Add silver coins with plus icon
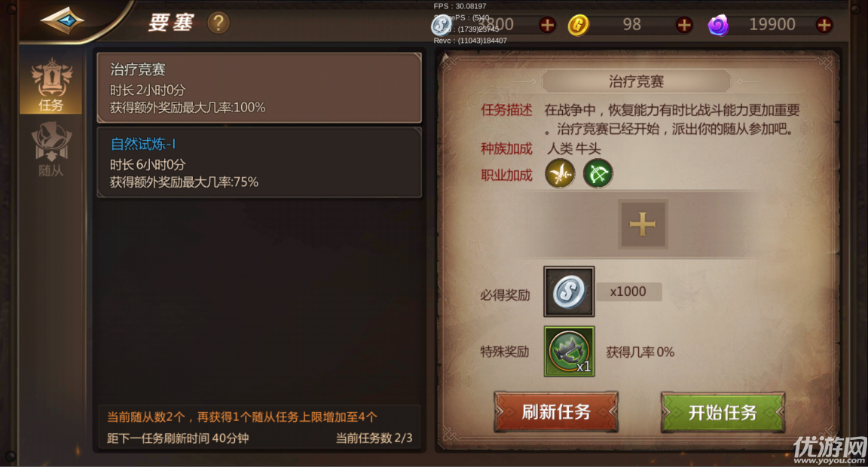The height and width of the screenshot is (467, 868). pyautogui.click(x=548, y=25)
